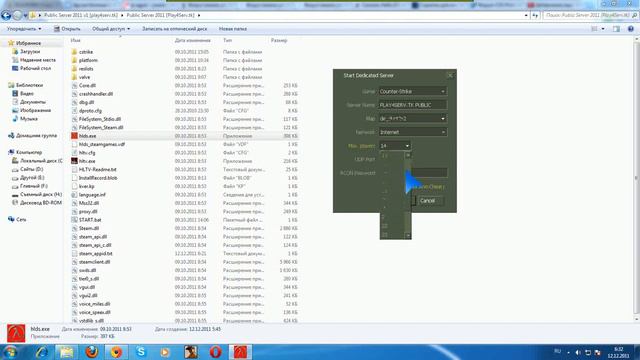Open the Game dropdown showing Counter-Strike
Viewport: 640px width, 360px height.
tap(412, 91)
